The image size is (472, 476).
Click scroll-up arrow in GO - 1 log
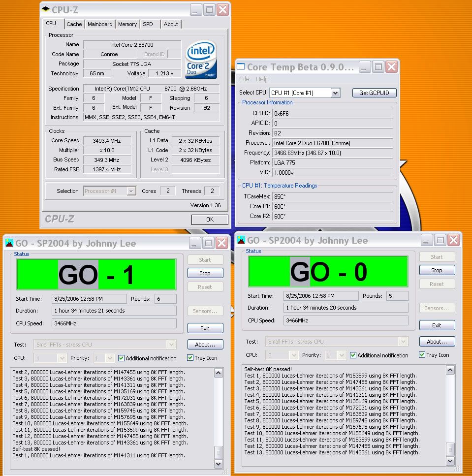tap(218, 373)
